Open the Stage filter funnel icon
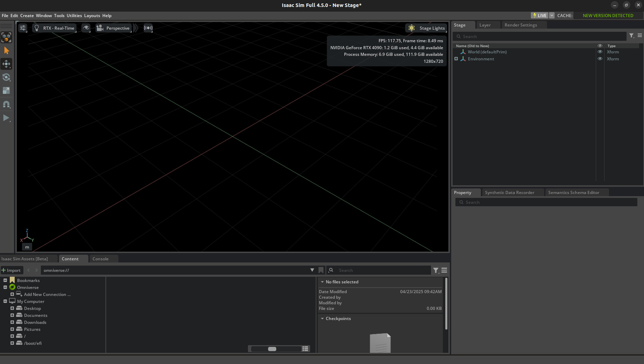Image resolution: width=644 pixels, height=364 pixels. (631, 36)
